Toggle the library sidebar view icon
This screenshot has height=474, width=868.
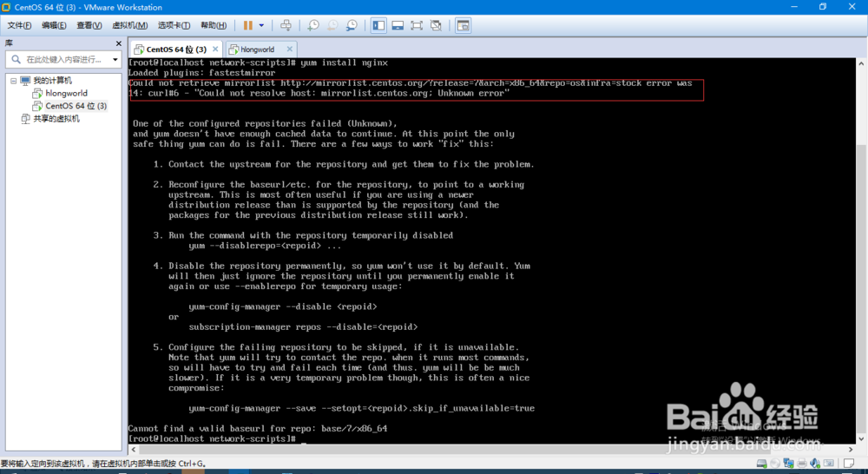tap(378, 25)
